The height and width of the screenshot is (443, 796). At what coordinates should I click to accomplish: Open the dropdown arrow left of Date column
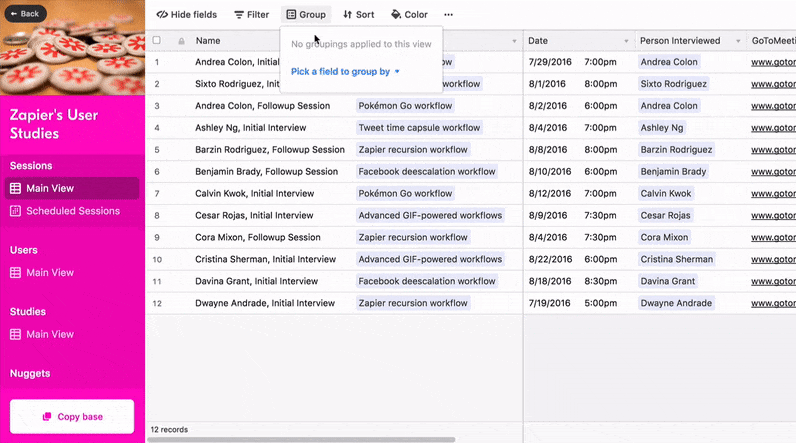coord(514,41)
